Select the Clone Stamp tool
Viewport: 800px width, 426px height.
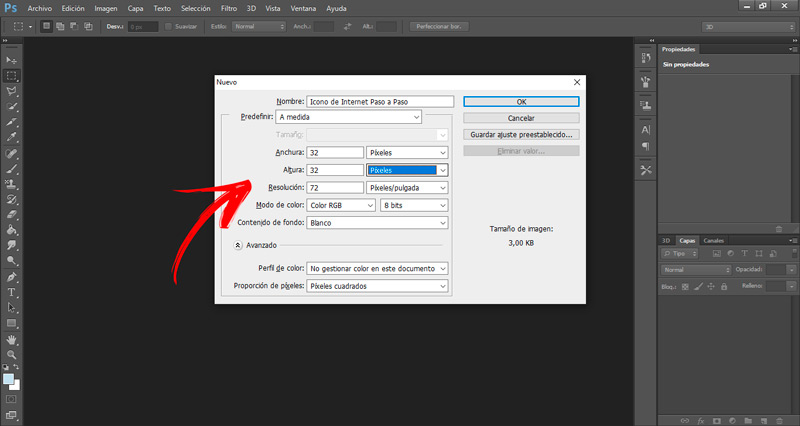pyautogui.click(x=11, y=184)
